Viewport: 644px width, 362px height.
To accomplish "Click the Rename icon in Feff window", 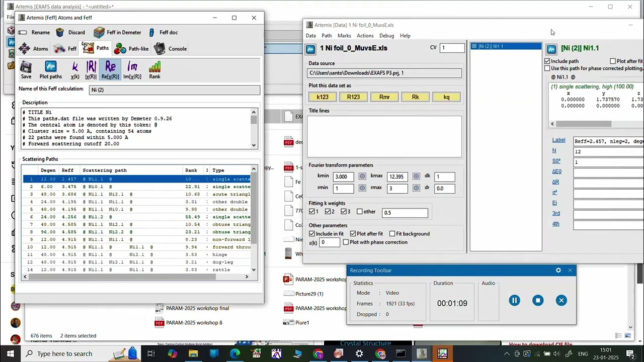I will tap(23, 32).
